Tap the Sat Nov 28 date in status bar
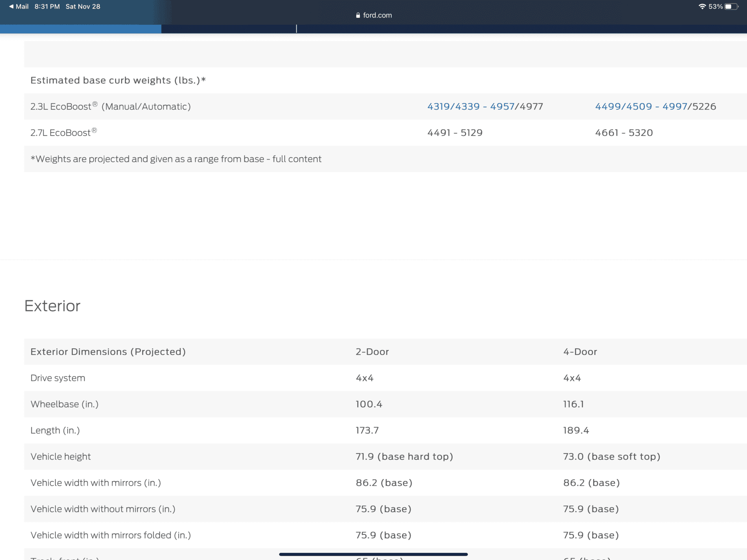747x560 pixels. coord(83,6)
